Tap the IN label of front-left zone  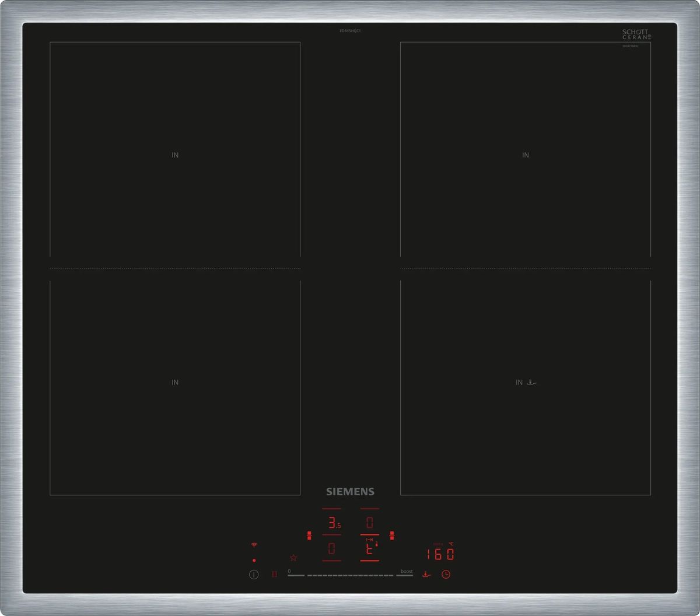click(x=175, y=383)
